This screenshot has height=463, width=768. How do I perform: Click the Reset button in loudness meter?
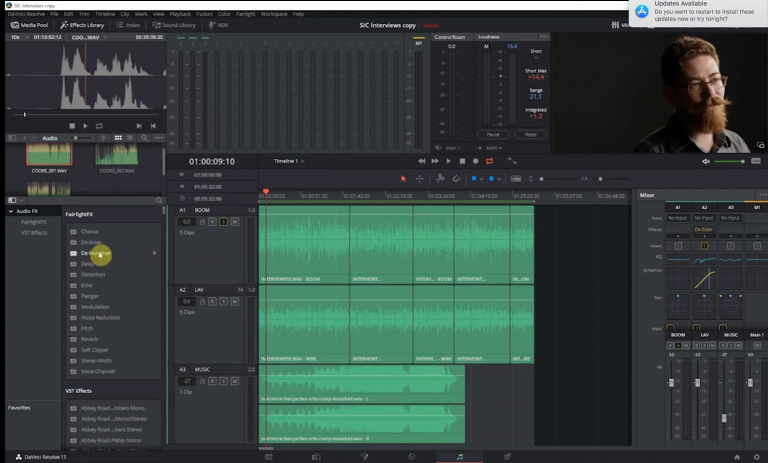[530, 134]
